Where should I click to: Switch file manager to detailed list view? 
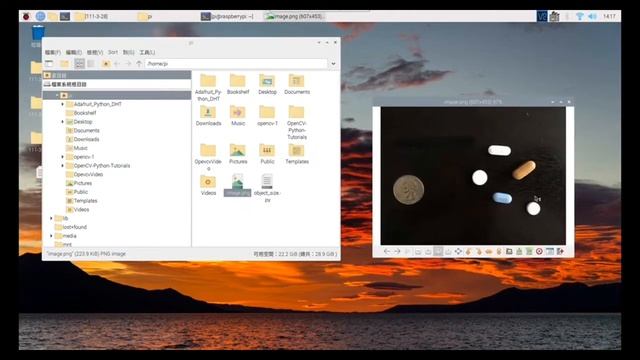91,64
